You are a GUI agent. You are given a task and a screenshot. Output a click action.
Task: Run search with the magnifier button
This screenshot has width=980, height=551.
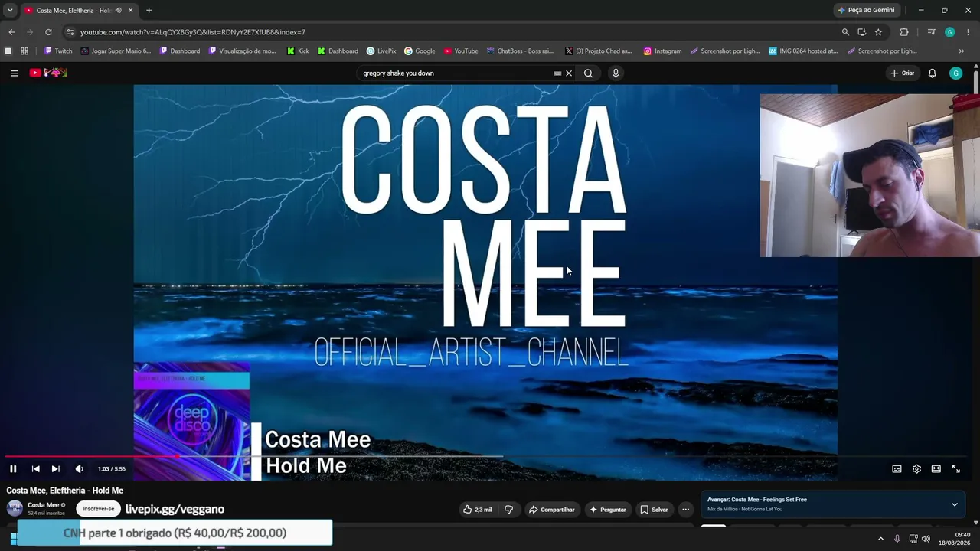pyautogui.click(x=588, y=73)
